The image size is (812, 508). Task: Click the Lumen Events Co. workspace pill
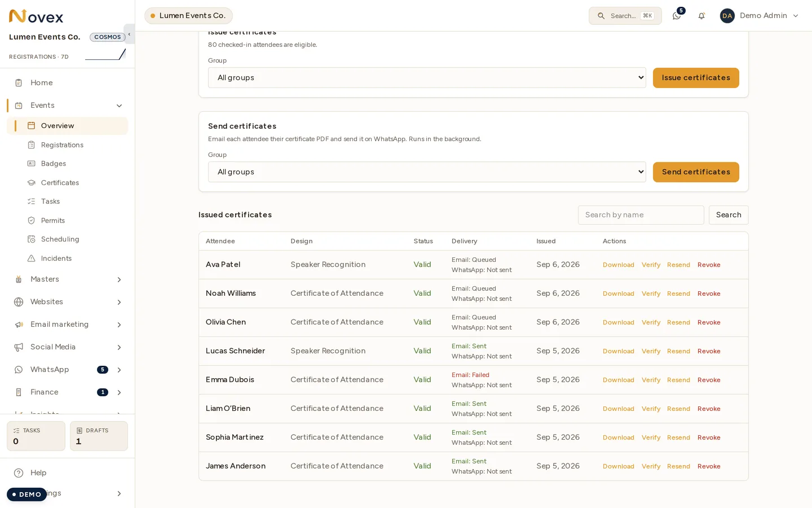pos(188,16)
